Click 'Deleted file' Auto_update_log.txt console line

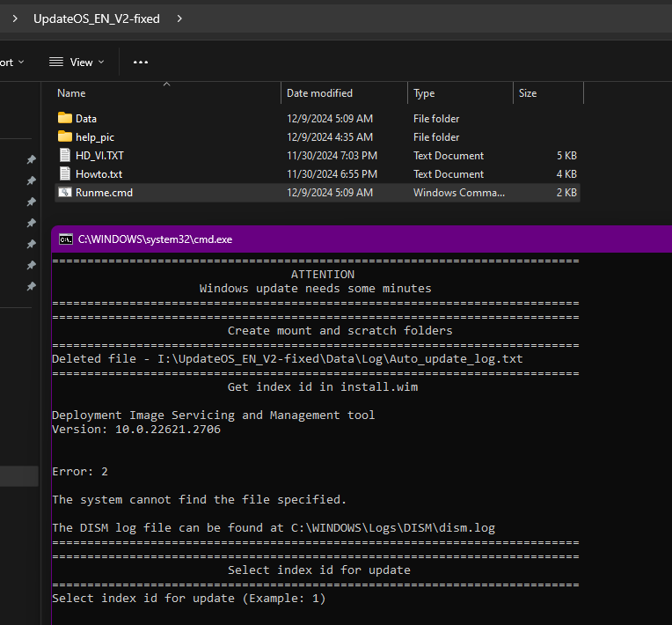click(x=287, y=358)
